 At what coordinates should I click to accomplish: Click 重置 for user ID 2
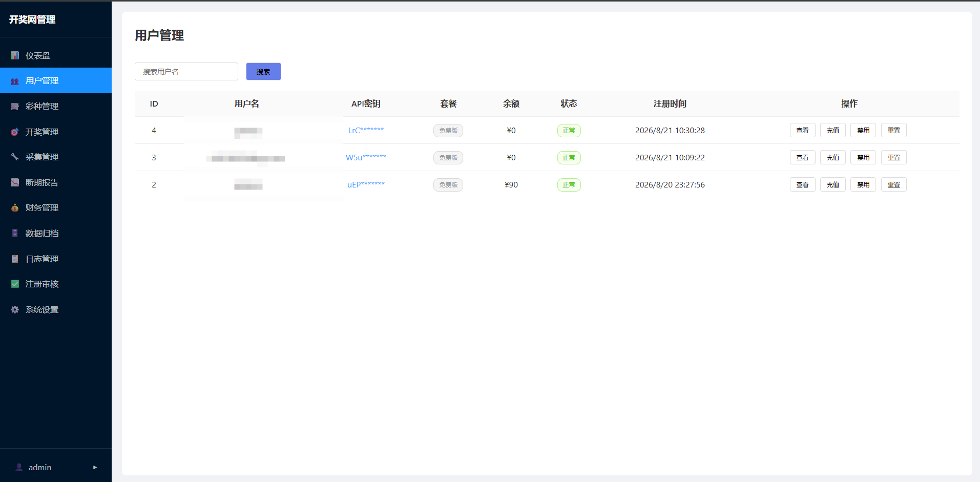[x=894, y=184]
